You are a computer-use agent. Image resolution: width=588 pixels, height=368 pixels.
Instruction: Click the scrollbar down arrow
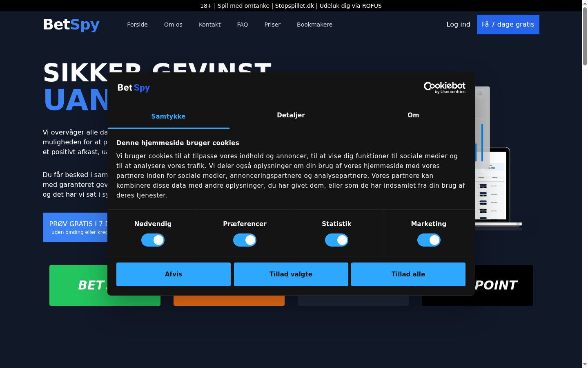(585, 364)
